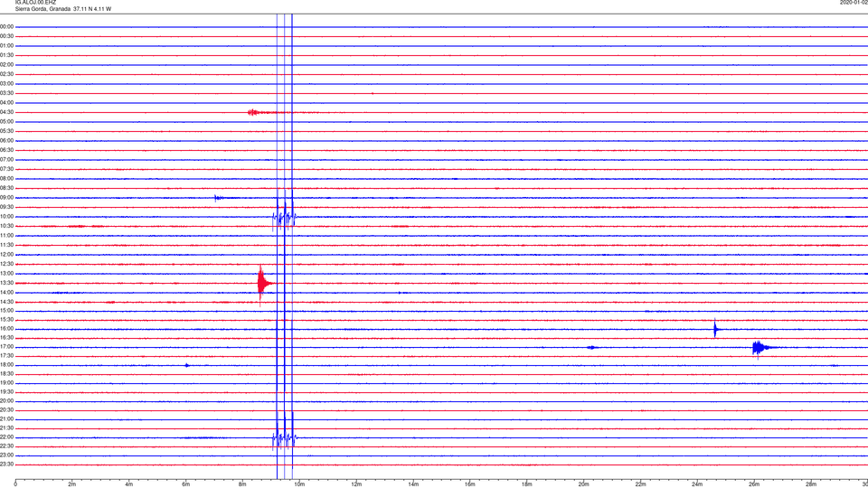Select the 05:00 trace time label
This screenshot has height=488, width=868.
click(x=6, y=122)
